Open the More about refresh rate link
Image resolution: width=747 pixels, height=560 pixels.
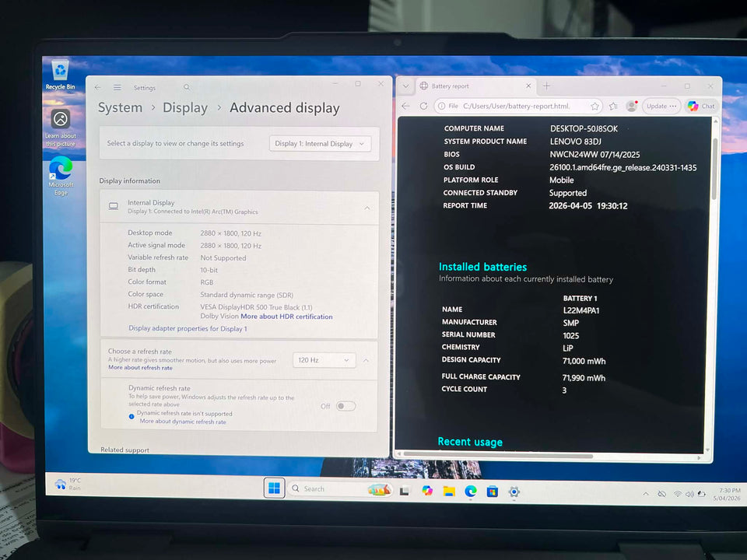pos(140,368)
